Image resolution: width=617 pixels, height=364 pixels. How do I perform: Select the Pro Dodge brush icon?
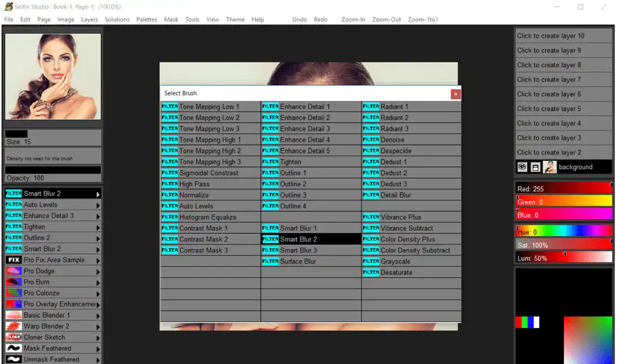pos(14,271)
